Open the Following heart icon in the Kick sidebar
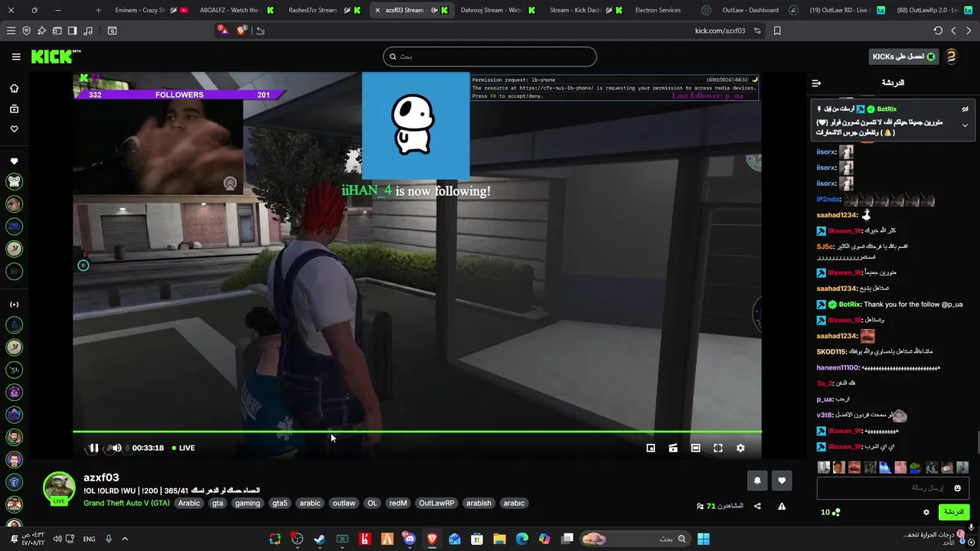This screenshot has height=551, width=980. (x=14, y=129)
